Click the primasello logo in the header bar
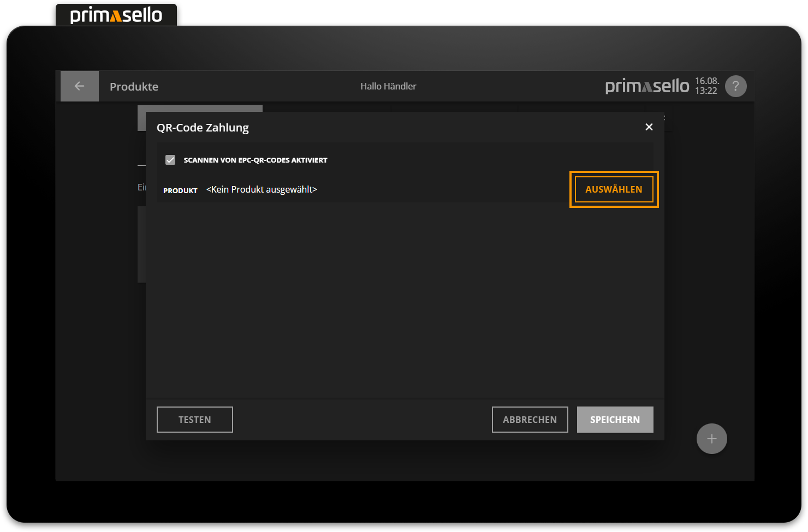Image resolution: width=808 pixels, height=532 pixels. coord(647,86)
